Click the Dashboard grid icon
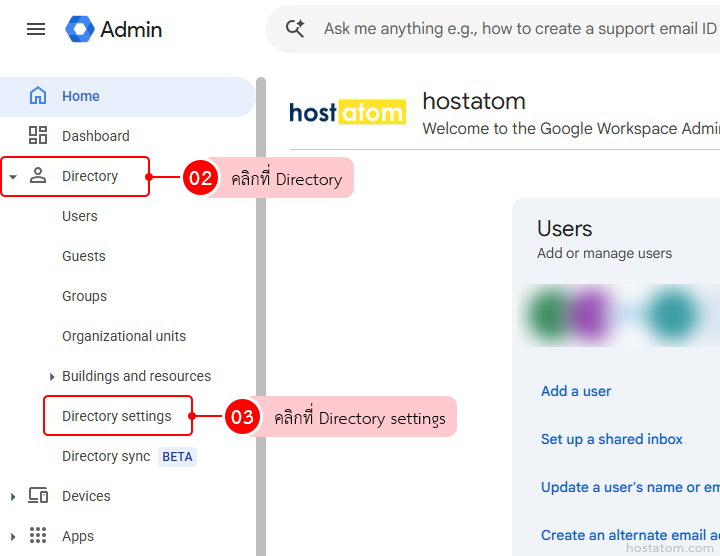Screen dimensions: 720x556 [38, 135]
